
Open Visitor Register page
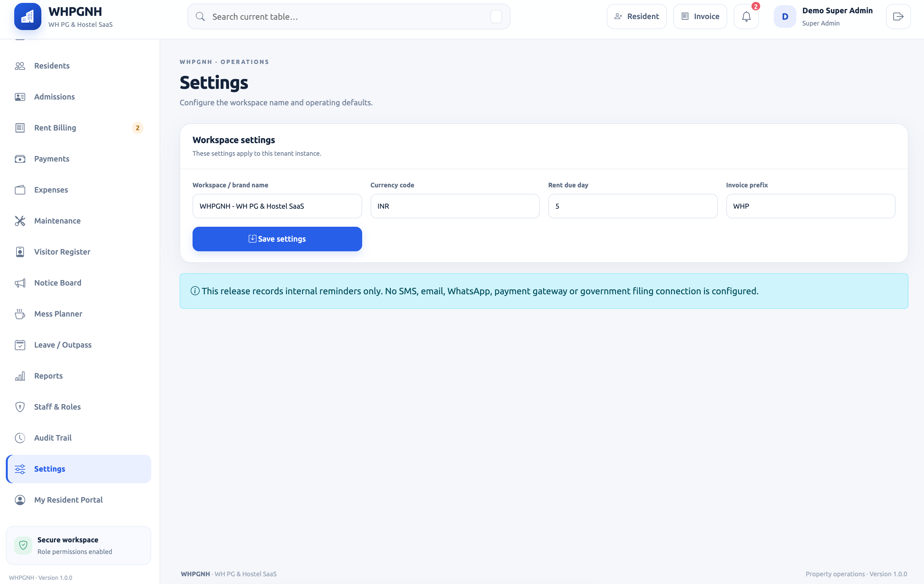click(79, 252)
